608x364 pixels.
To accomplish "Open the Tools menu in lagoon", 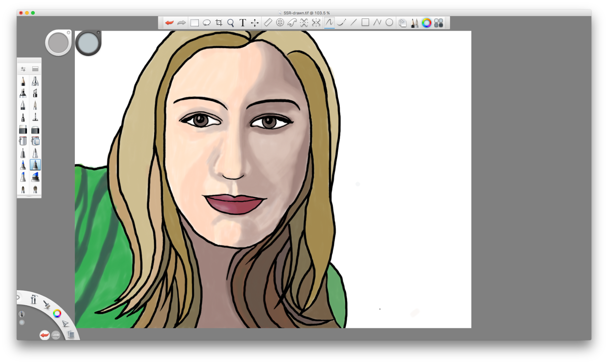I will pos(33,299).
